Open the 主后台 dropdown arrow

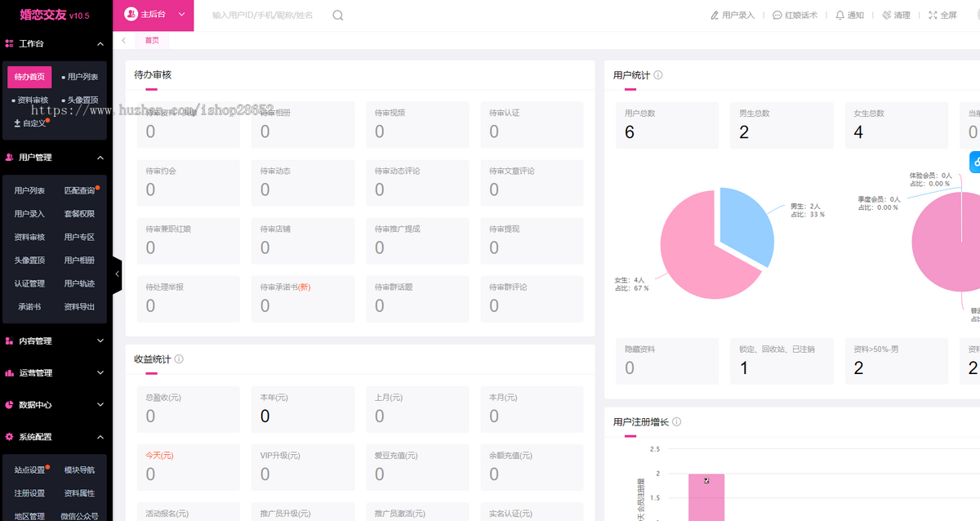click(x=181, y=15)
